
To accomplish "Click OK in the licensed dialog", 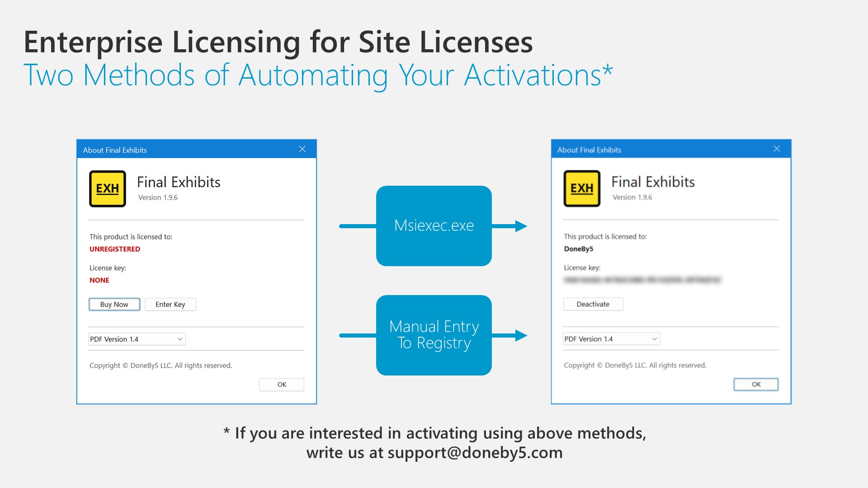I will click(756, 384).
